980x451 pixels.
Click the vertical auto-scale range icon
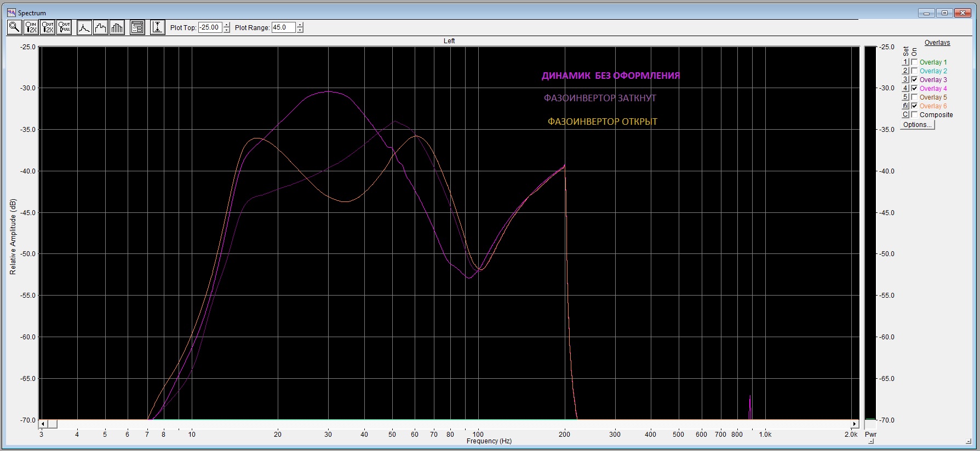click(158, 27)
